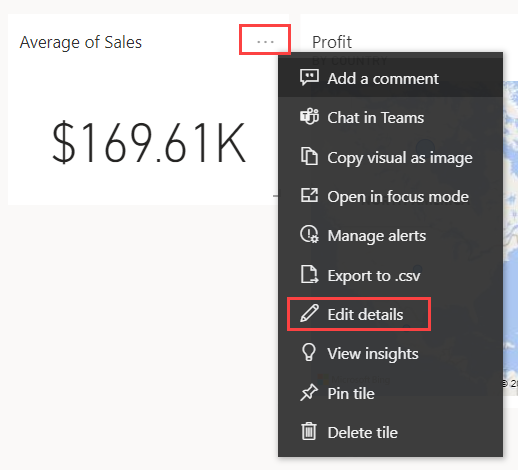The height and width of the screenshot is (470, 518).
Task: Select the 'Export to .csv' text
Action: (374, 276)
